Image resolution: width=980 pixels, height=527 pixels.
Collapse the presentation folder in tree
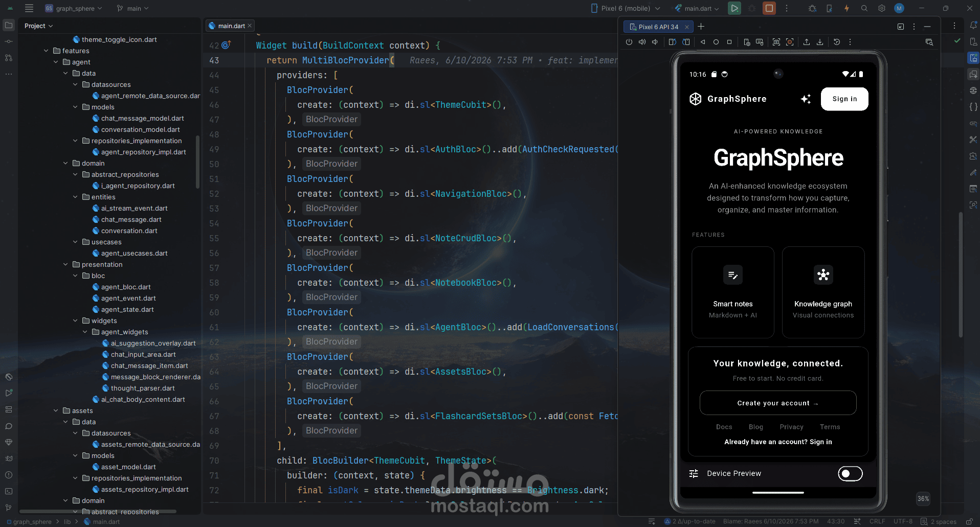[x=65, y=264]
